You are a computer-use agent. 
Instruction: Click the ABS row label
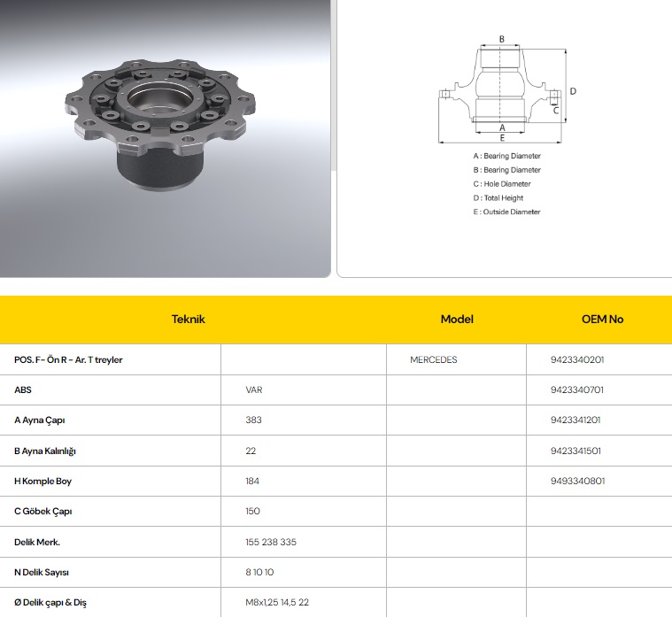tap(24, 390)
